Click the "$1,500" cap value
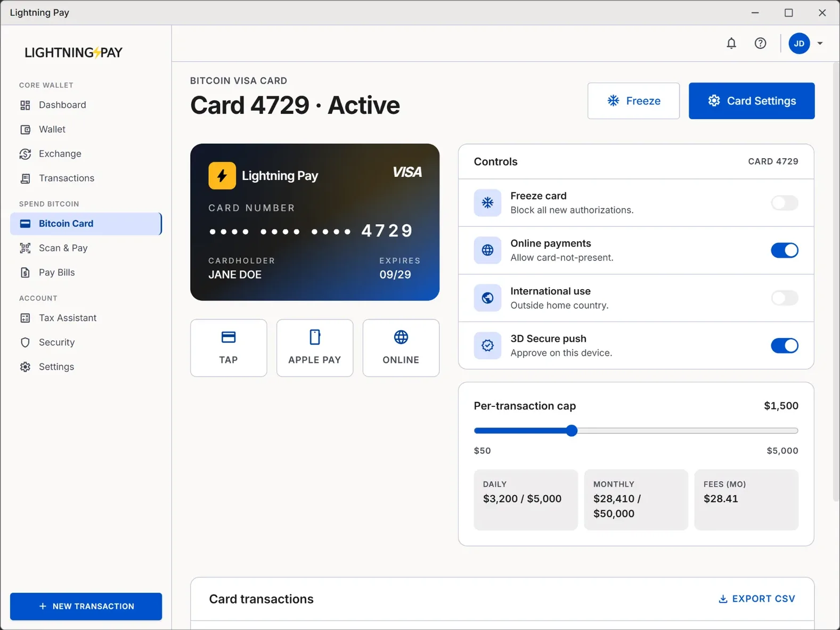Image resolution: width=840 pixels, height=630 pixels. coord(781,406)
